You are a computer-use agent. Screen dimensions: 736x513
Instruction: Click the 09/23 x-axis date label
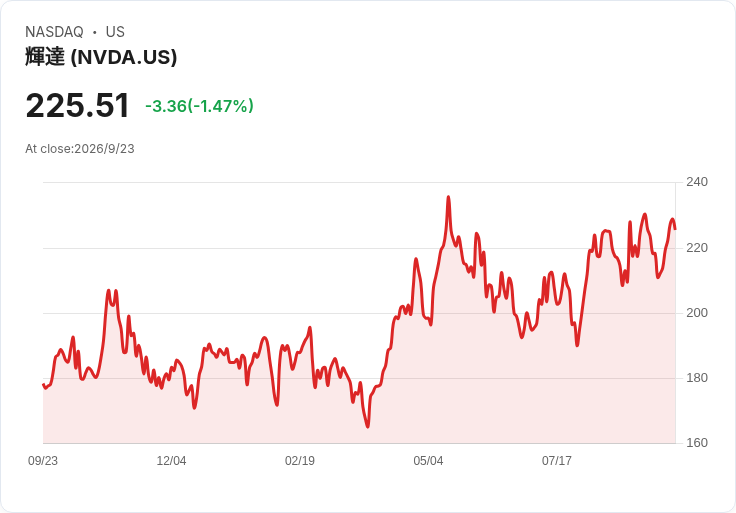click(x=43, y=461)
